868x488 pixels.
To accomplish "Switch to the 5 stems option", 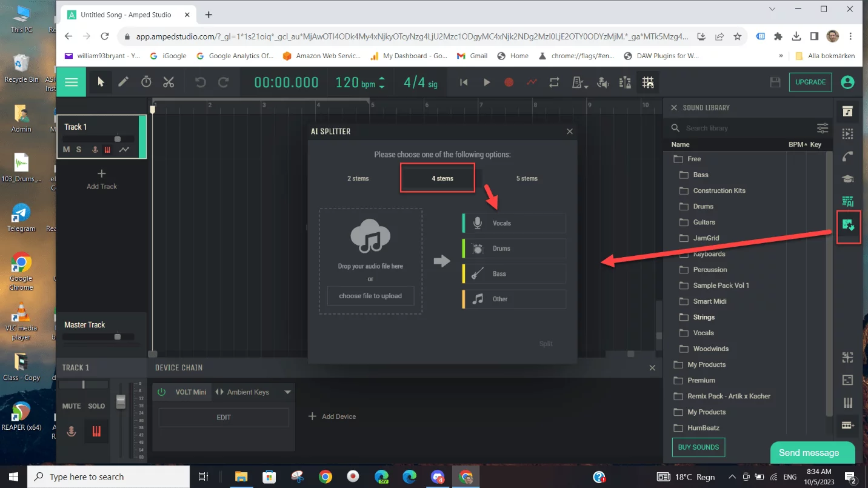I will (x=527, y=178).
